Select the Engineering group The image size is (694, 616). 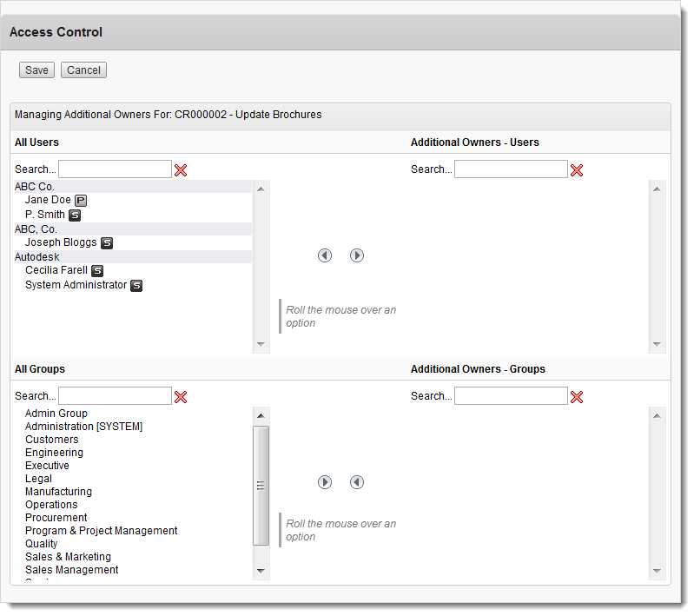tap(54, 453)
